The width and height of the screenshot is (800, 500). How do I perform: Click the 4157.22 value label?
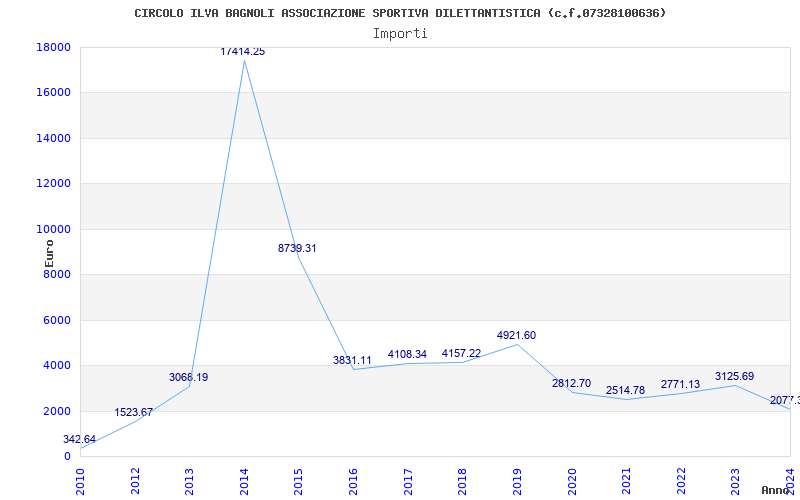coord(461,353)
